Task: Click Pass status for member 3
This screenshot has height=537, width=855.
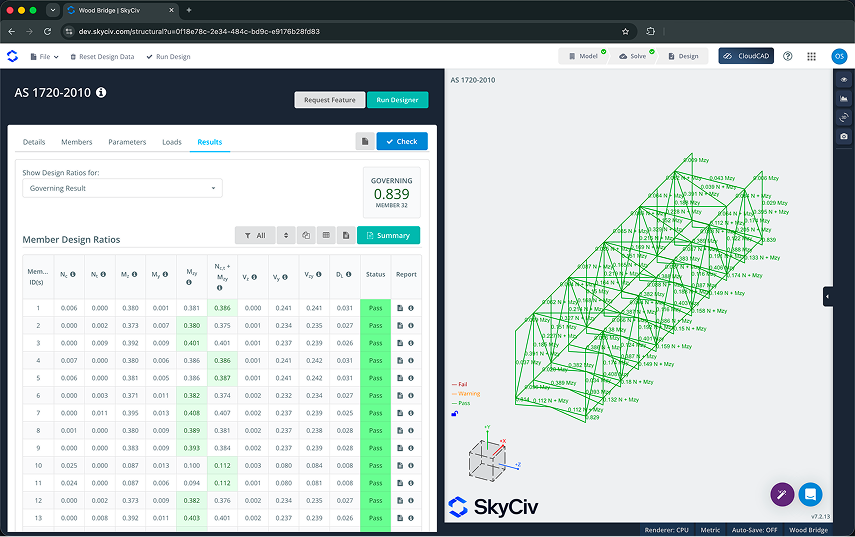Action: tap(376, 343)
